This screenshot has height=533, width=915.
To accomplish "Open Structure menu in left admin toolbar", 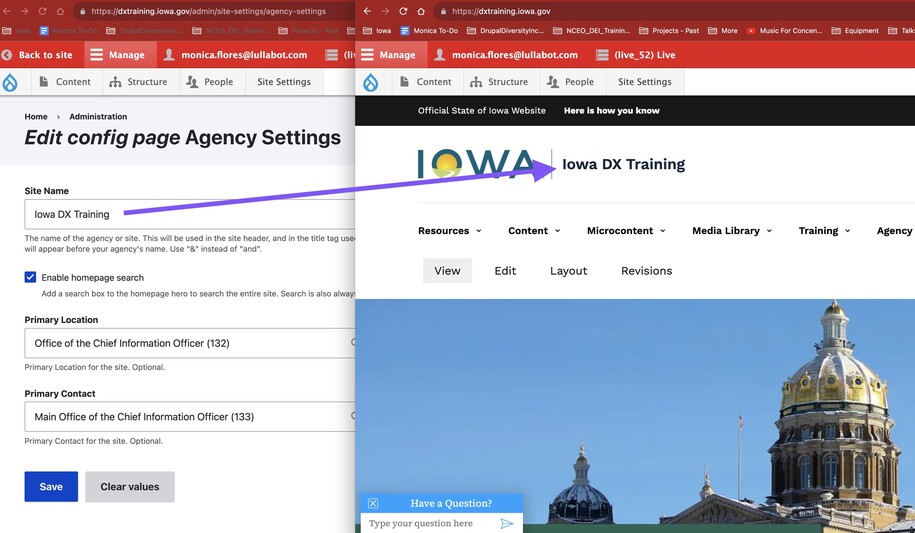I will tap(138, 82).
